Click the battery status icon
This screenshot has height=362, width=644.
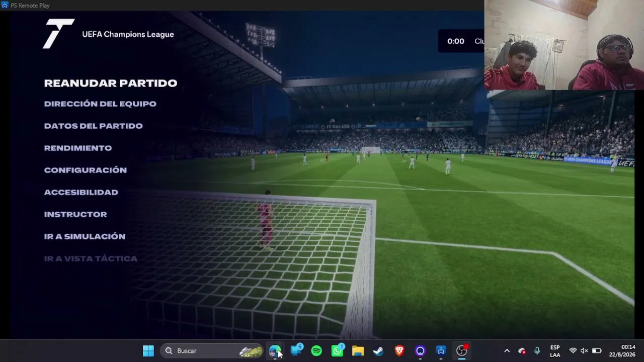[596, 351]
